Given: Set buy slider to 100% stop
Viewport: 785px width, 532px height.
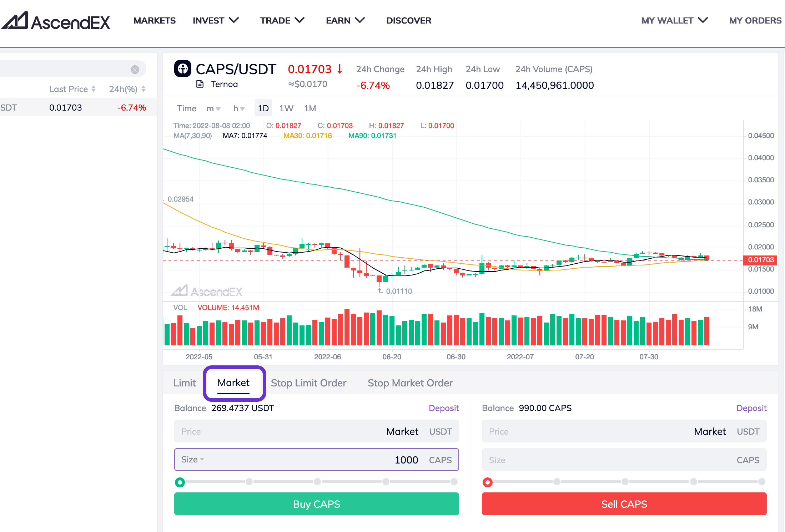Looking at the screenshot, I should (x=454, y=482).
